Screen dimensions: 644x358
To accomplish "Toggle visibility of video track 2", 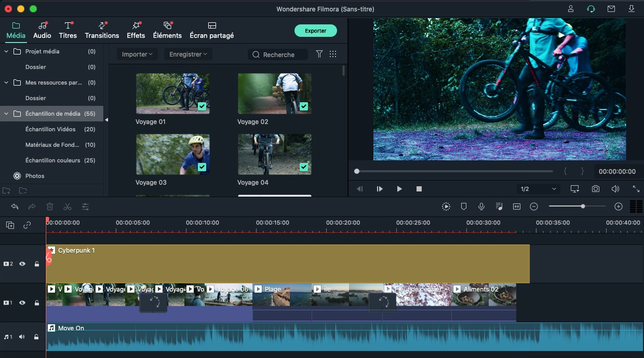I will click(22, 264).
